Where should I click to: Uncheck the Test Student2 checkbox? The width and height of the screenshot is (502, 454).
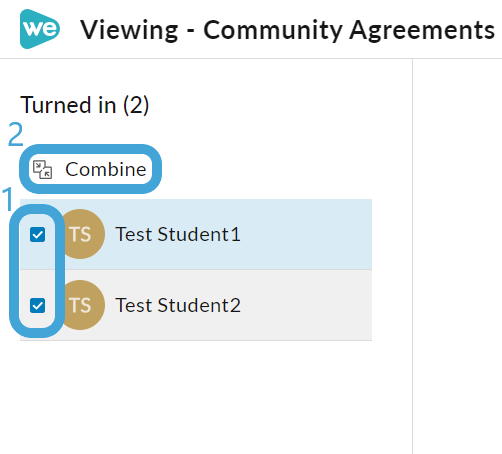pyautogui.click(x=37, y=305)
